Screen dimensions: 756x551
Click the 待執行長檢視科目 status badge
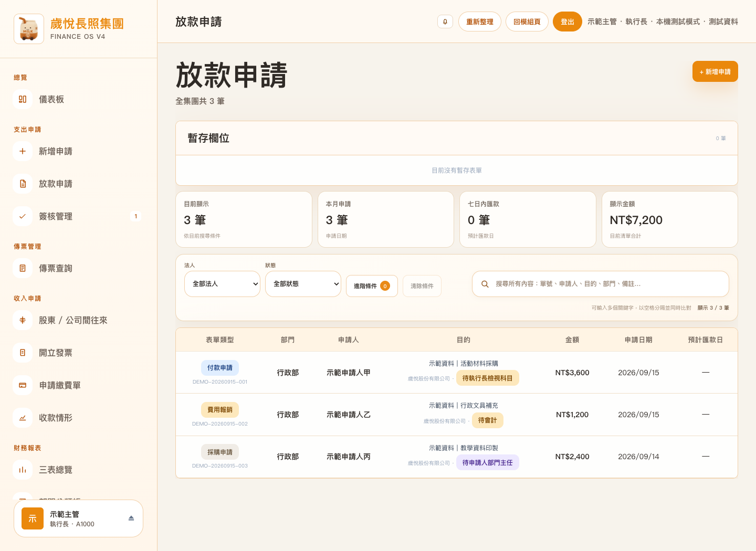click(x=488, y=378)
